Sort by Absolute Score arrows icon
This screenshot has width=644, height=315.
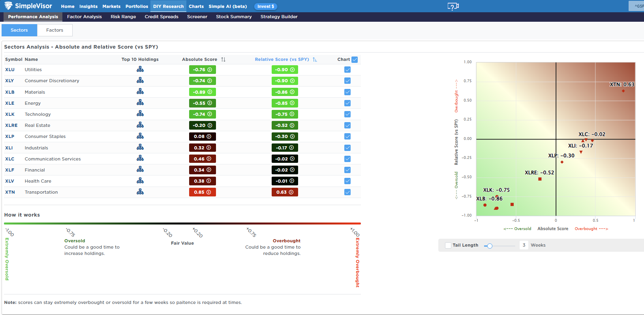point(223,59)
